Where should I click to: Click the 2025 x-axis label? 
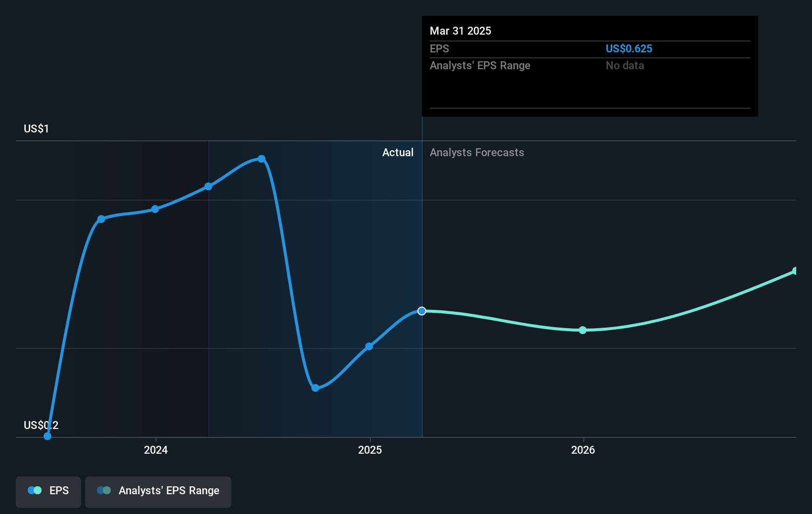[x=370, y=450]
